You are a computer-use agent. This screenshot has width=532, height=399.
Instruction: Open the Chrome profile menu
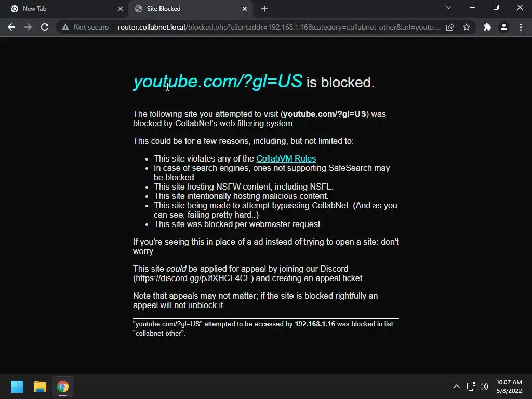coord(504,27)
